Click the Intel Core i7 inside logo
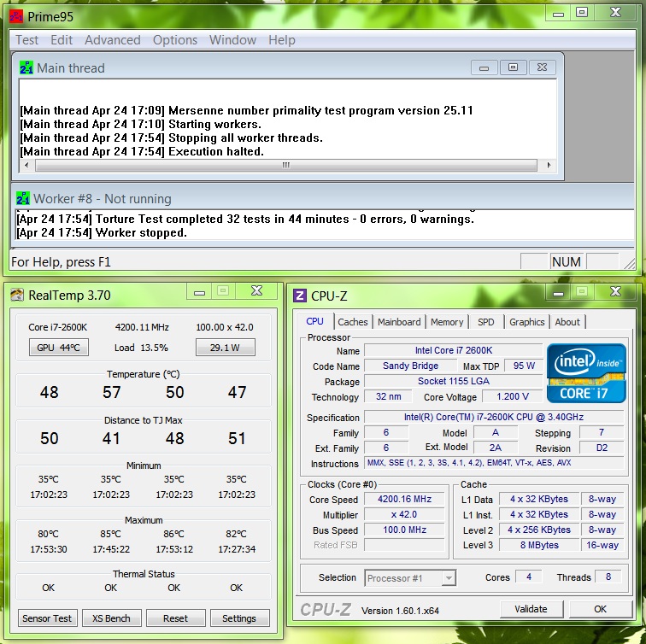Viewport: 646px width, 644px height. 586,373
